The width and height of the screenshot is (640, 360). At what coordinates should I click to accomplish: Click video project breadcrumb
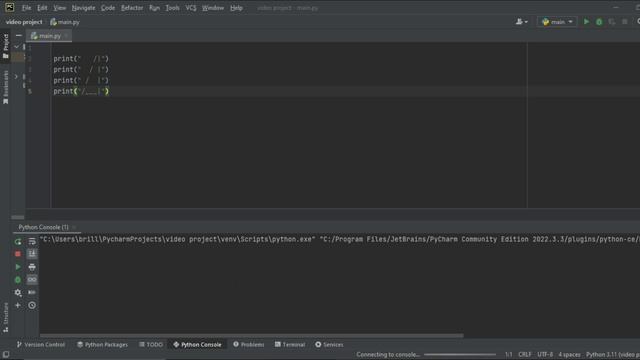point(24,22)
